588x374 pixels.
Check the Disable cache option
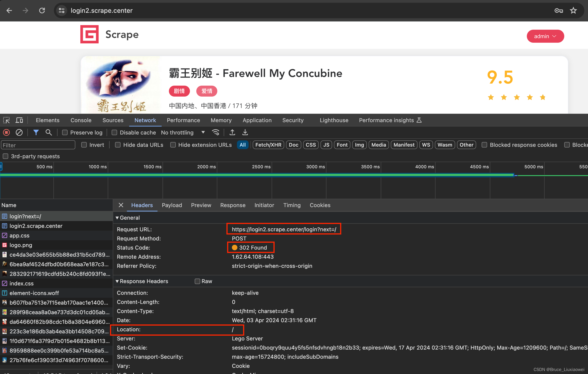[x=114, y=132]
